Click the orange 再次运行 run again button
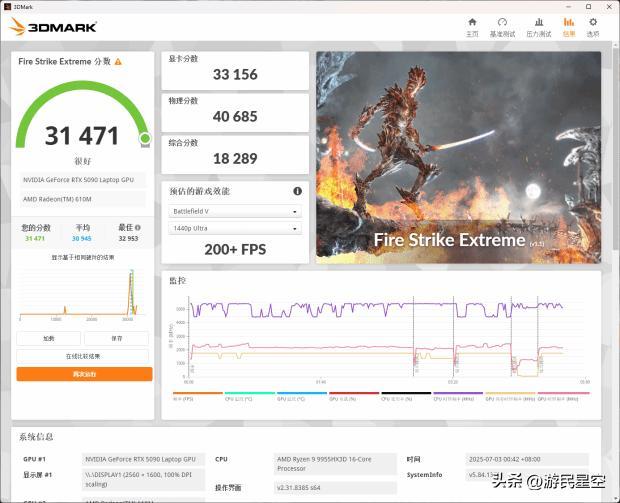 [x=84, y=374]
